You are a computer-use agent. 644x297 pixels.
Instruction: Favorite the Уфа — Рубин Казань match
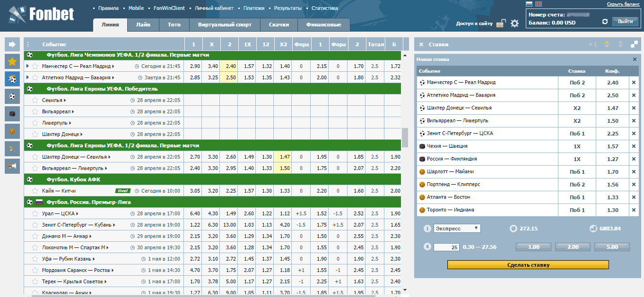point(35,259)
